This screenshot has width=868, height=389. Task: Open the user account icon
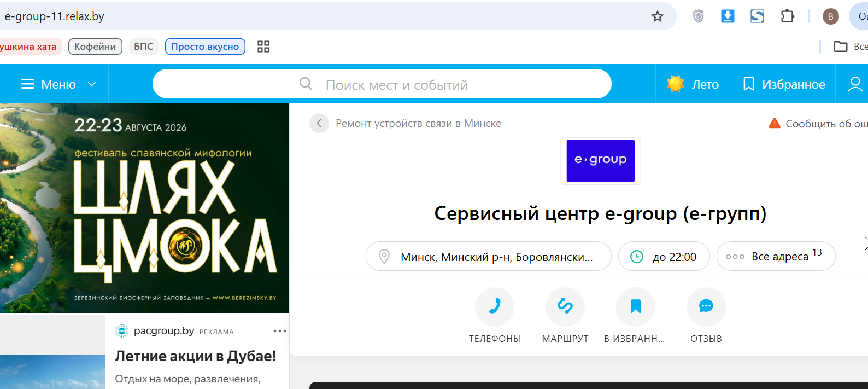(x=855, y=84)
